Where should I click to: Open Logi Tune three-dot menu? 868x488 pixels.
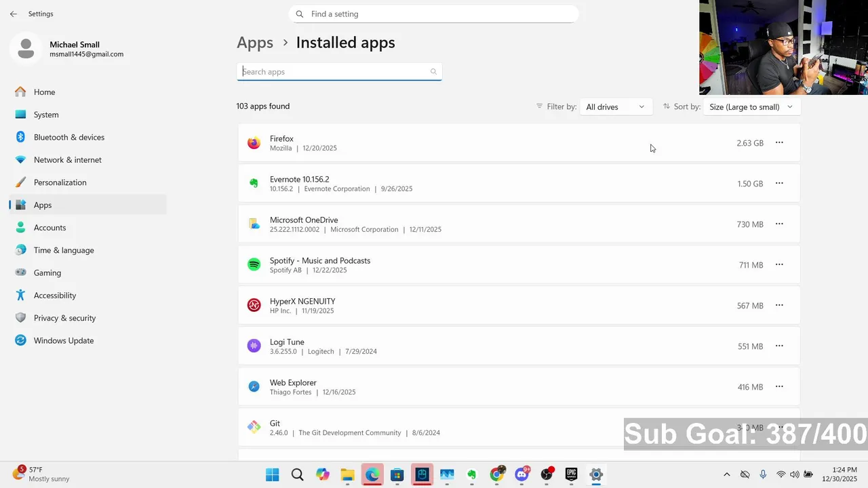pos(779,346)
